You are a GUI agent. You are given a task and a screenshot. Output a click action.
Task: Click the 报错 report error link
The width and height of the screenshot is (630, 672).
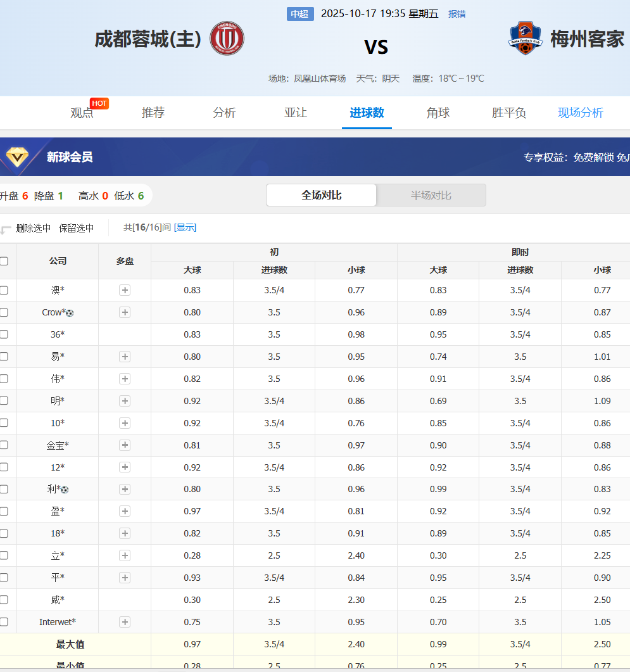(457, 14)
